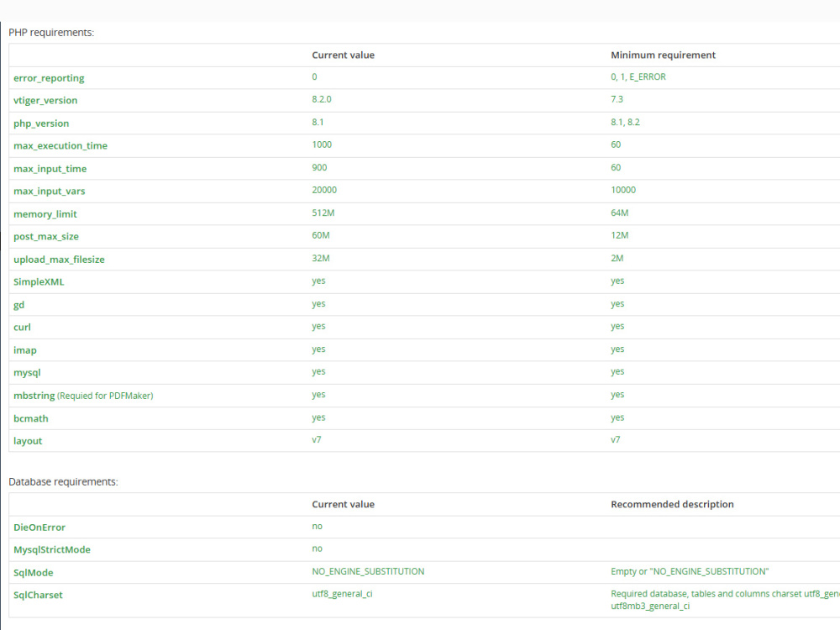The height and width of the screenshot is (630, 840).
Task: Click minimum vtiger version 7.3
Action: [617, 100]
